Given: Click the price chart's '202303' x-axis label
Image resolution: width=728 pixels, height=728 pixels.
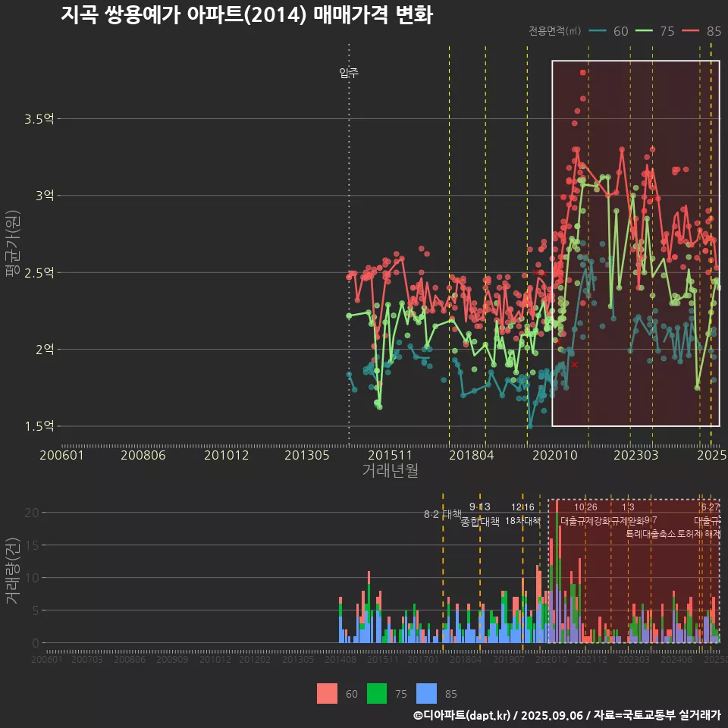Looking at the screenshot, I should (x=636, y=455).
